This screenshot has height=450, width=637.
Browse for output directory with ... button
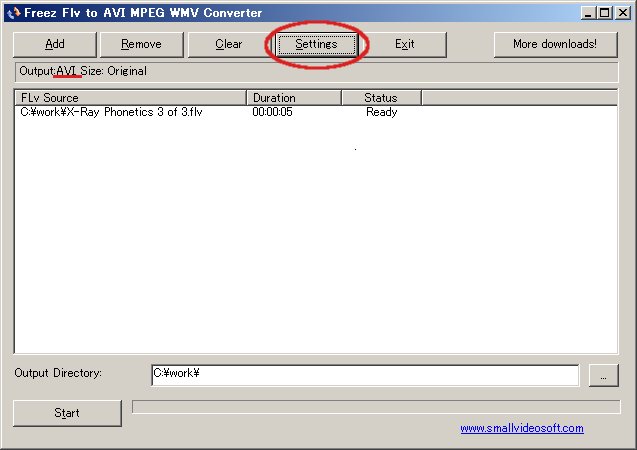603,376
